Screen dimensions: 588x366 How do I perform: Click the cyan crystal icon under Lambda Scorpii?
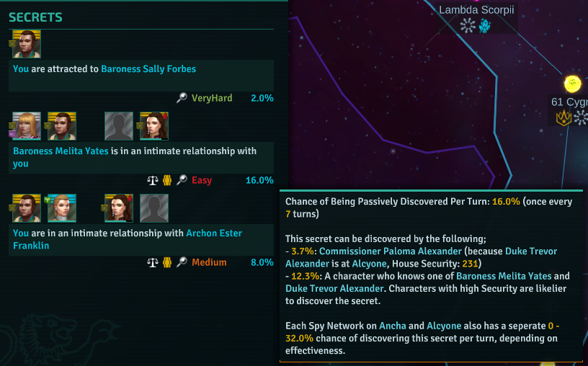coord(485,26)
